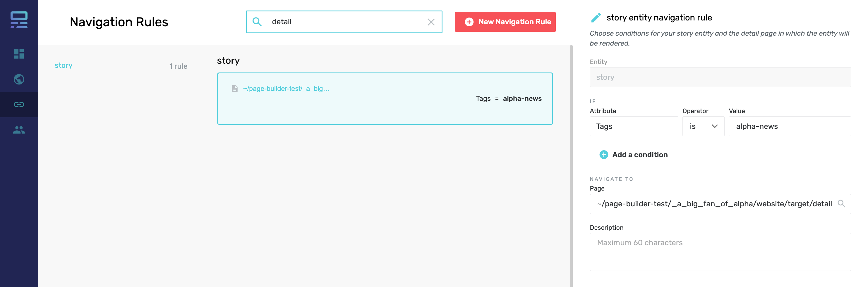
Task: Click the '1 rule' count text
Action: point(178,66)
